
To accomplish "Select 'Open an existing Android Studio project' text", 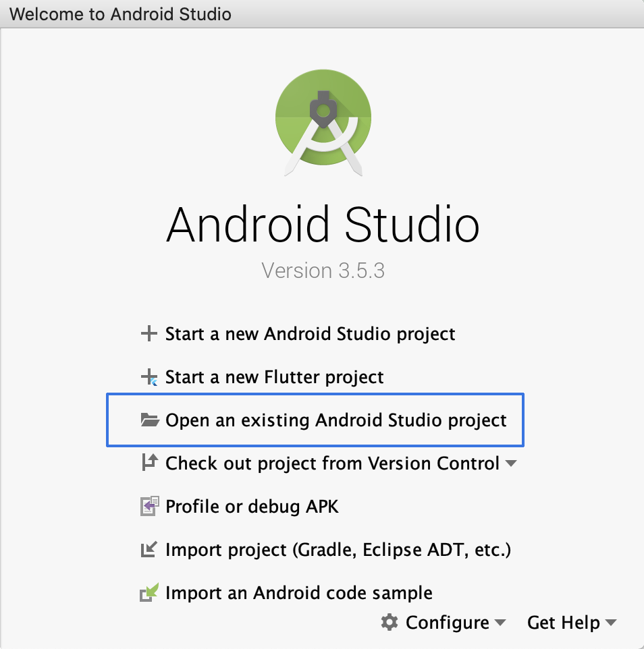I will click(336, 420).
